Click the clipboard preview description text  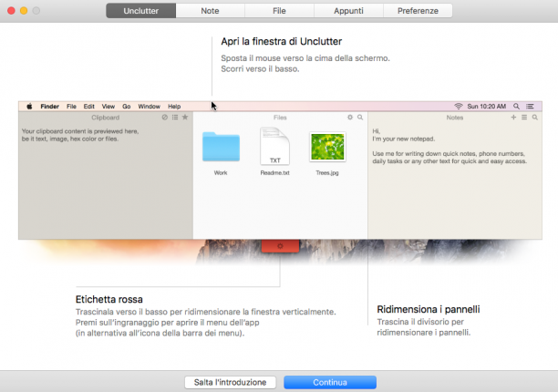pos(80,135)
